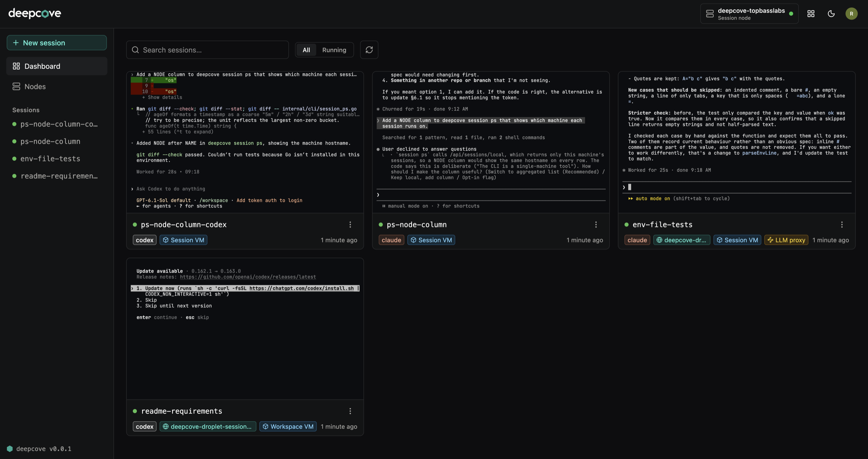Click Session VM badge on ps-node-column card

431,240
